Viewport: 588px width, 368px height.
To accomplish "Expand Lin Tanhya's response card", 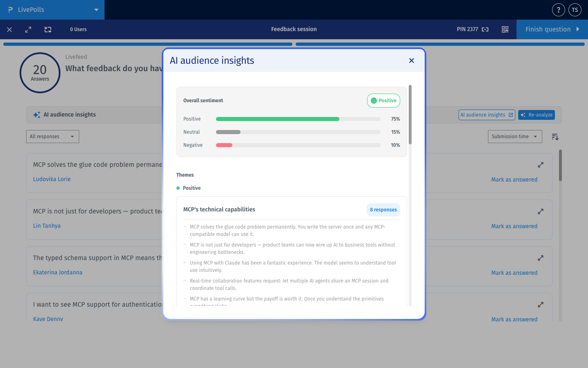I will (541, 211).
